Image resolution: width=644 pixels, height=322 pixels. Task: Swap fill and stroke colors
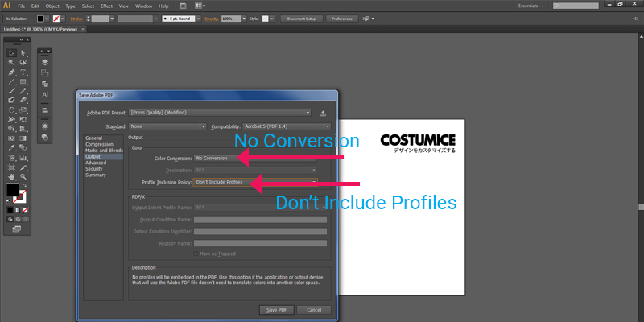[x=24, y=186]
